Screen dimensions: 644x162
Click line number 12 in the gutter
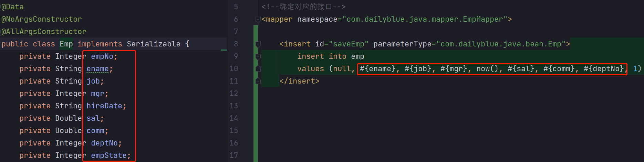(234, 94)
